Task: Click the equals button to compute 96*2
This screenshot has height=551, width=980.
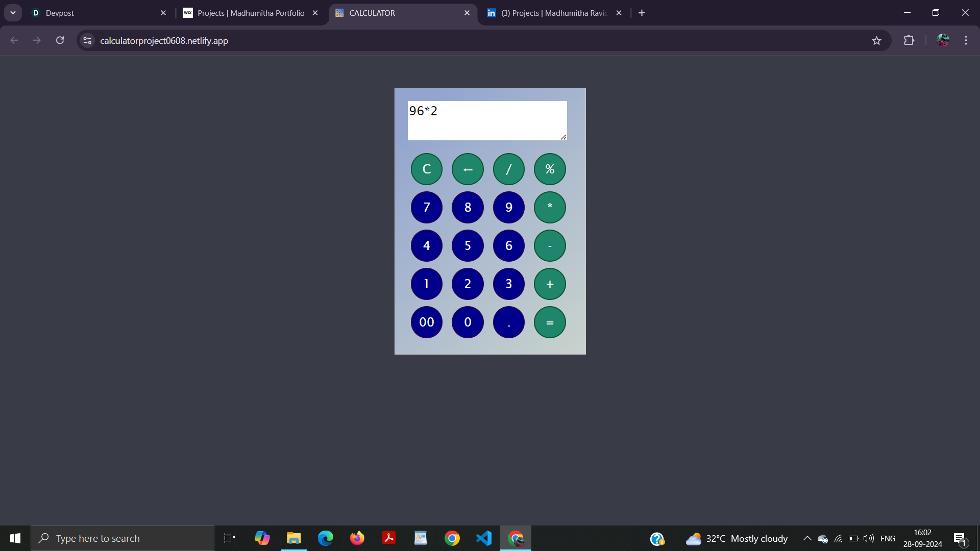Action: (x=550, y=322)
